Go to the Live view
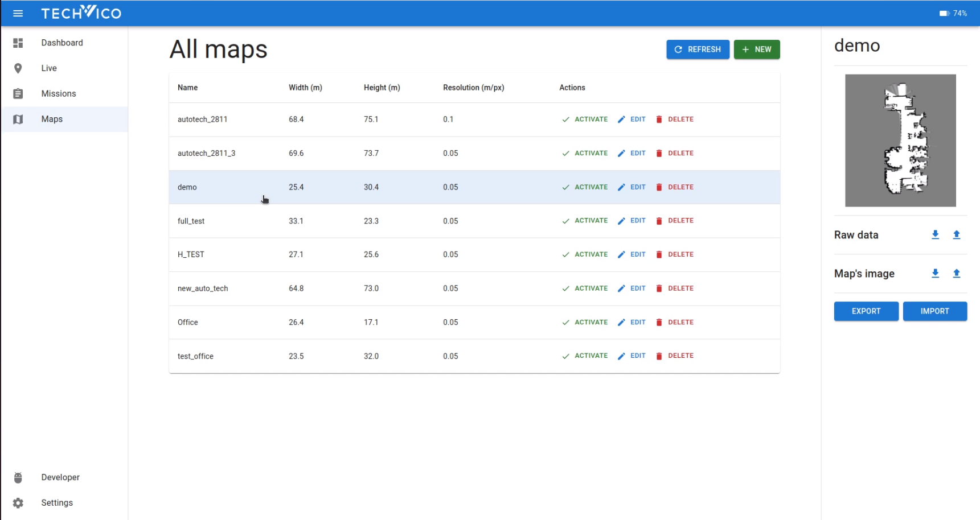This screenshot has height=520, width=980. 49,68
